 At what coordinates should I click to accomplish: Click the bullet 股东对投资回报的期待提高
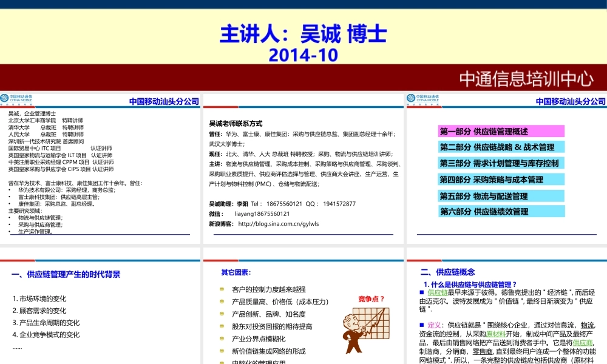(272, 326)
